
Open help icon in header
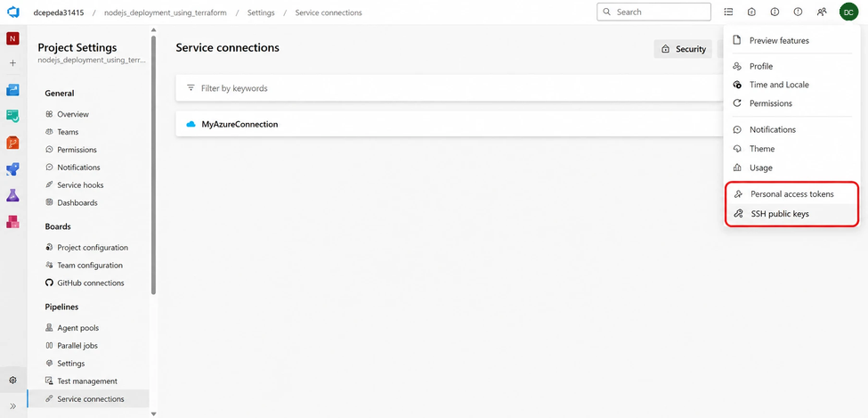775,12
